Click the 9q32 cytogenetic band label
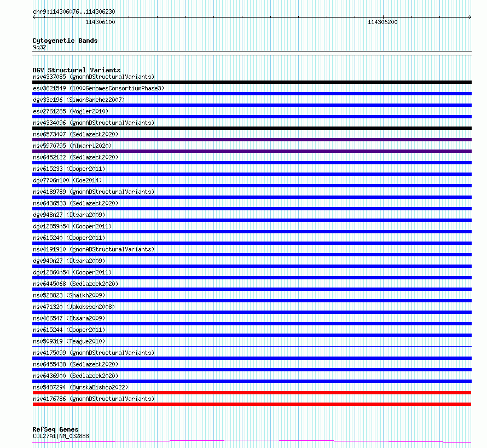 (39, 47)
